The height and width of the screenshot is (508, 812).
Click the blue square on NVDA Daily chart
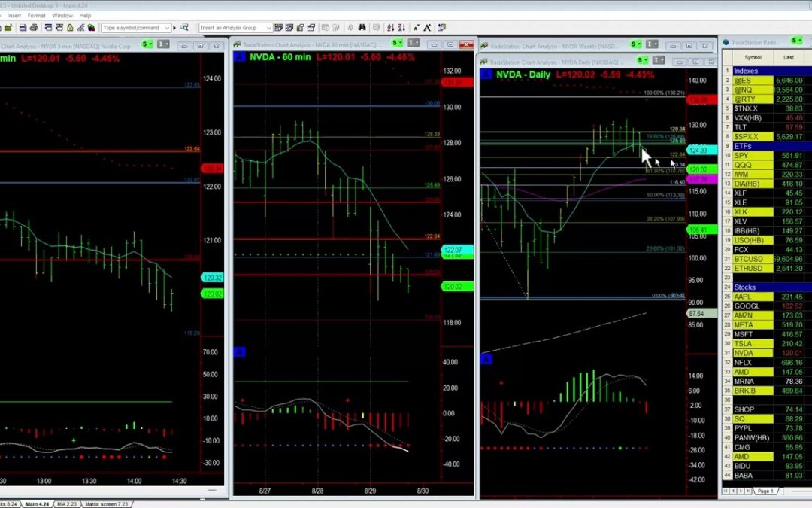tap(486, 75)
